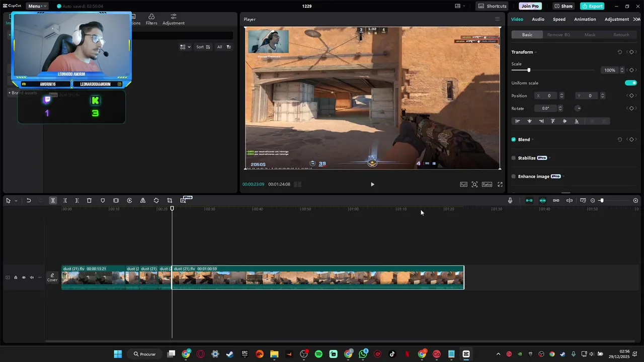This screenshot has height=362, width=644.
Task: Open the layout switch dropdown in title bar
Action: [460, 6]
